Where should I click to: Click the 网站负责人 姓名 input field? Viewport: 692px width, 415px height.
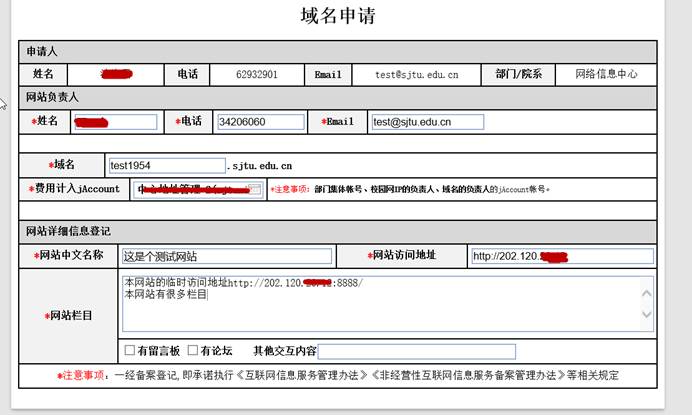point(115,122)
